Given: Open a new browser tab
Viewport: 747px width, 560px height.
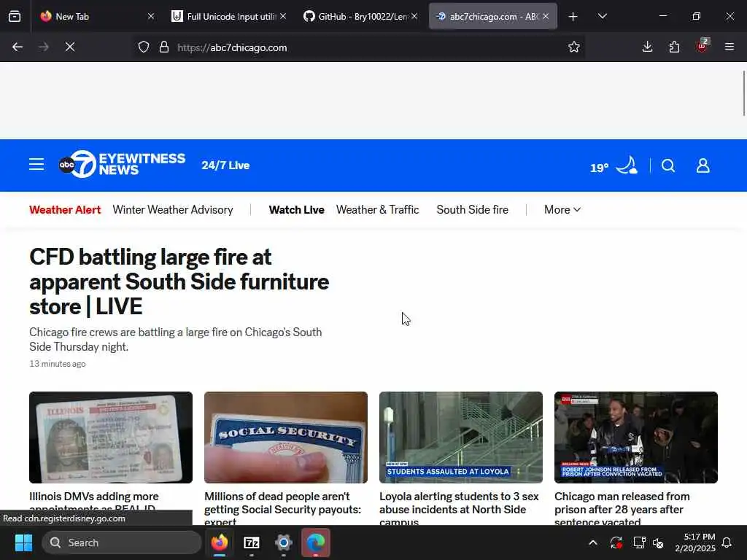Looking at the screenshot, I should click(x=573, y=17).
